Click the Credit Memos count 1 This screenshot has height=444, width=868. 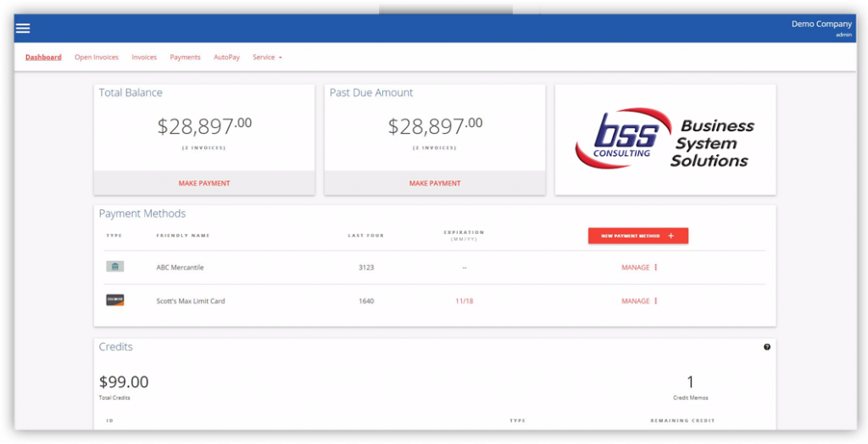pos(690,382)
